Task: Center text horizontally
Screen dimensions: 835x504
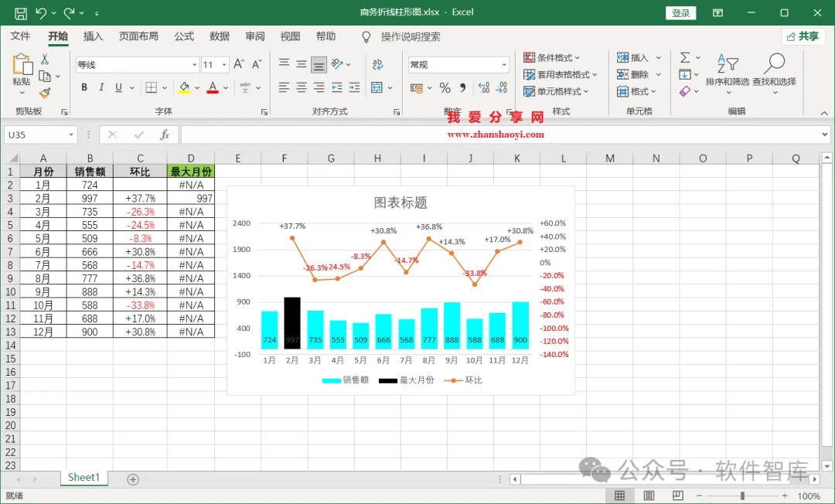Action: click(x=302, y=87)
